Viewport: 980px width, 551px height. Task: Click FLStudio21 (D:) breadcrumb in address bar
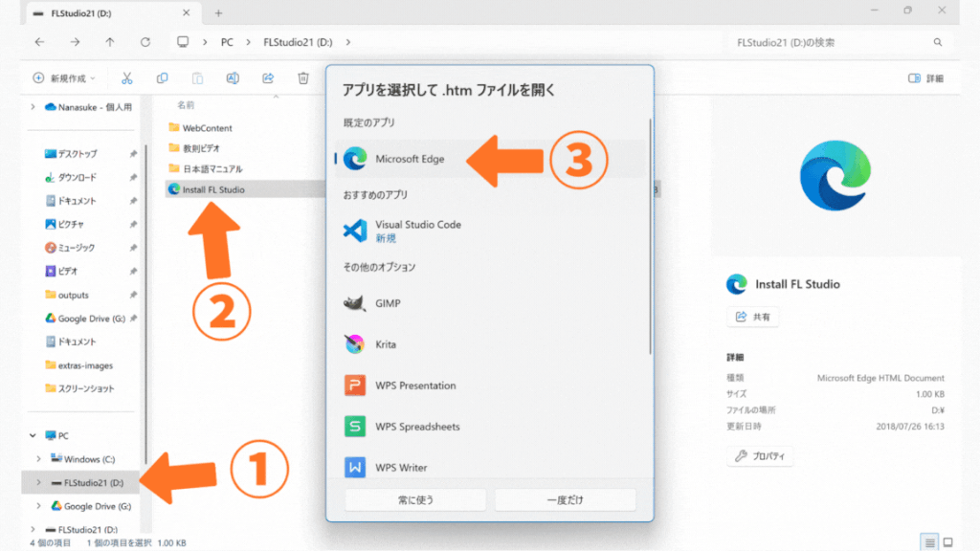(x=298, y=42)
